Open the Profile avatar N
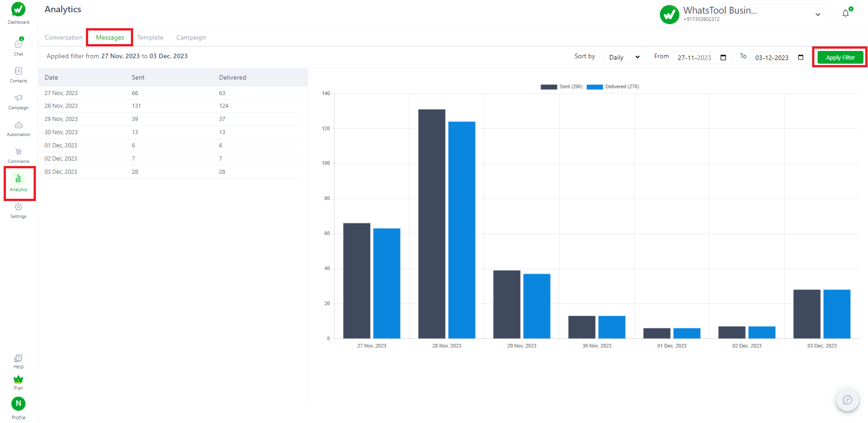 pos(18,403)
